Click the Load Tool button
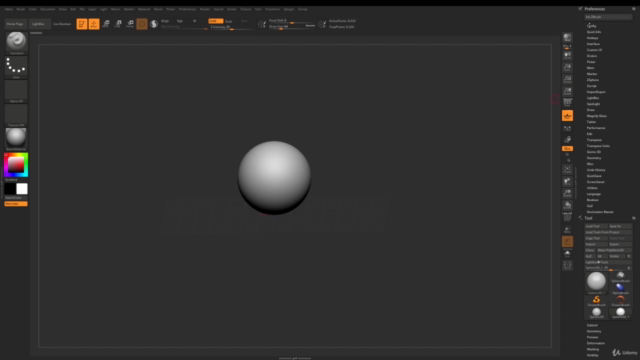The width and height of the screenshot is (640, 360). [596, 226]
